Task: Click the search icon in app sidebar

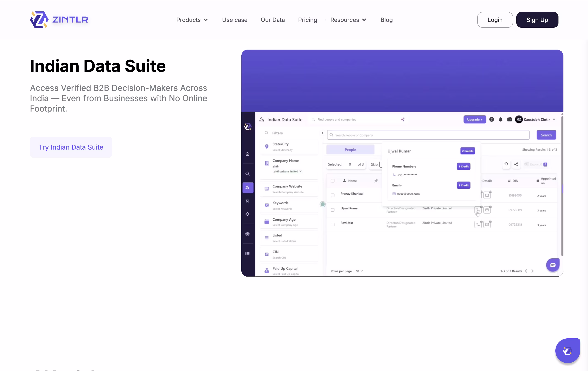Action: (x=247, y=174)
